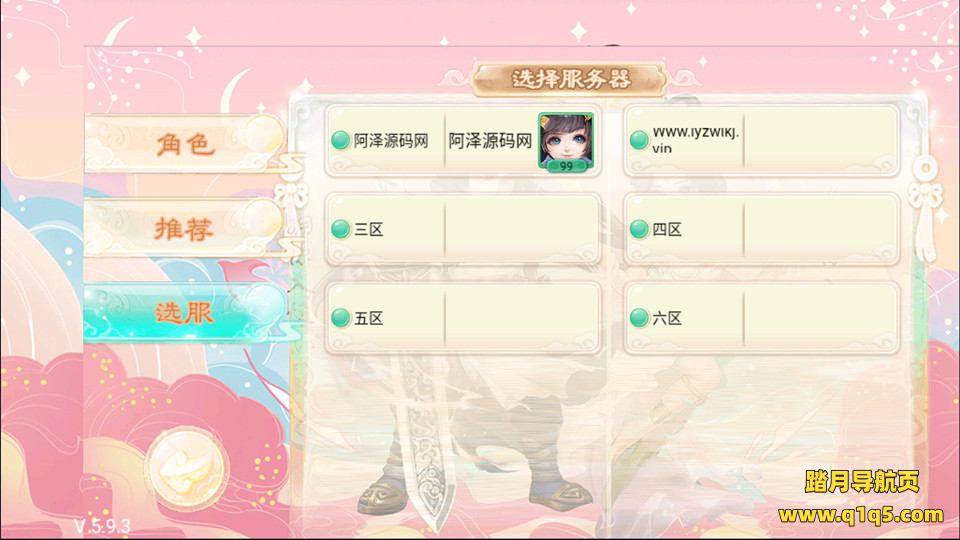Select the www.iyzwlkj.vin server entry
The height and width of the screenshot is (540, 960).
click(x=762, y=141)
